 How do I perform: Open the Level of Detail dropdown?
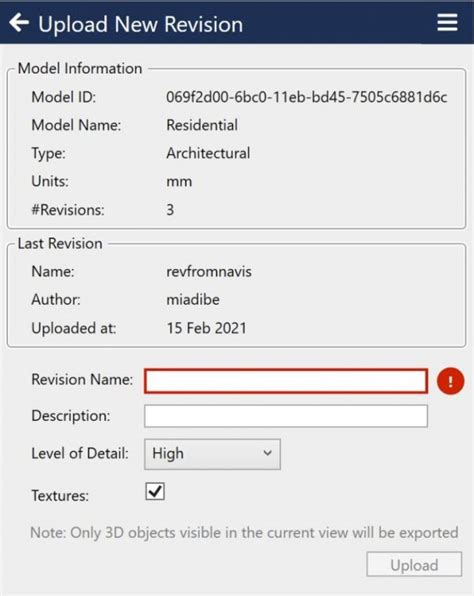coord(212,454)
